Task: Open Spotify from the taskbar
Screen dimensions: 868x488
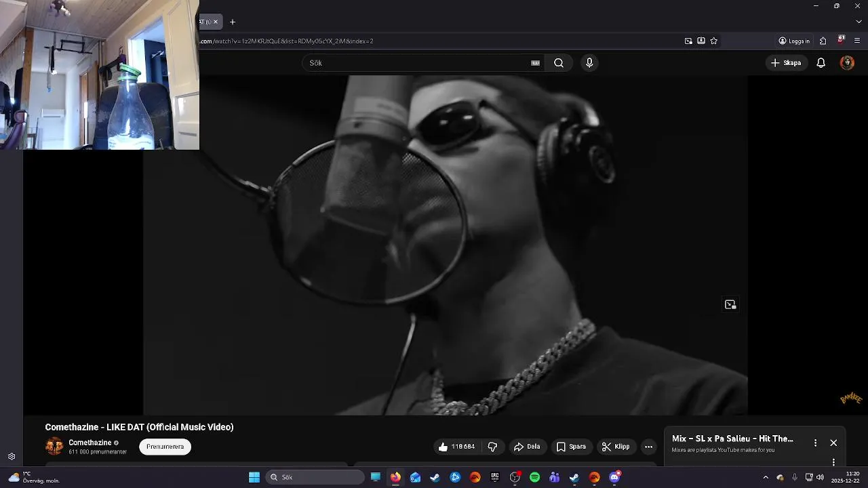Action: pyautogui.click(x=534, y=477)
